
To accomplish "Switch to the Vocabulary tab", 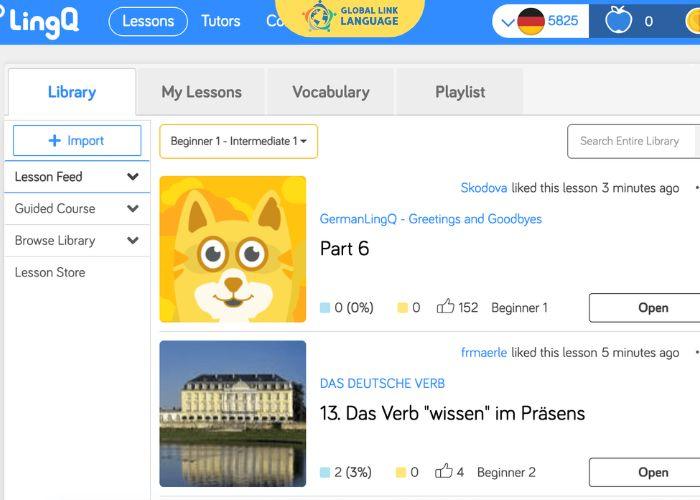I will click(x=331, y=92).
